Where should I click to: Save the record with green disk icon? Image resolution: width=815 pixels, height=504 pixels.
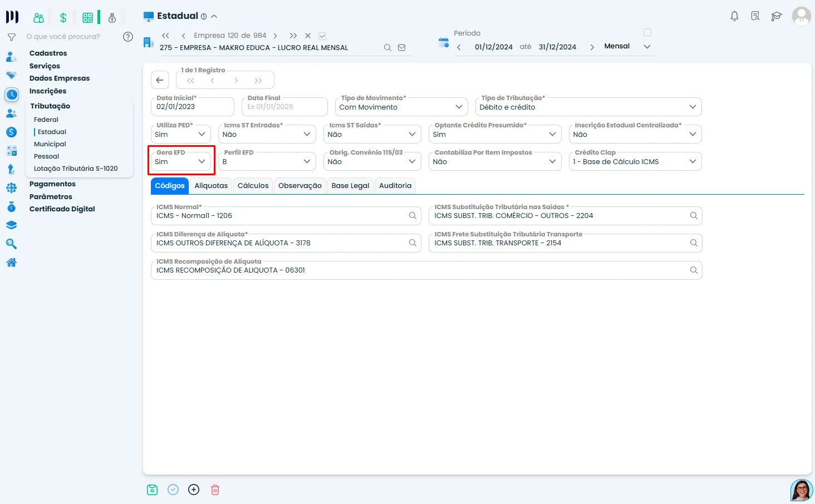(x=152, y=490)
